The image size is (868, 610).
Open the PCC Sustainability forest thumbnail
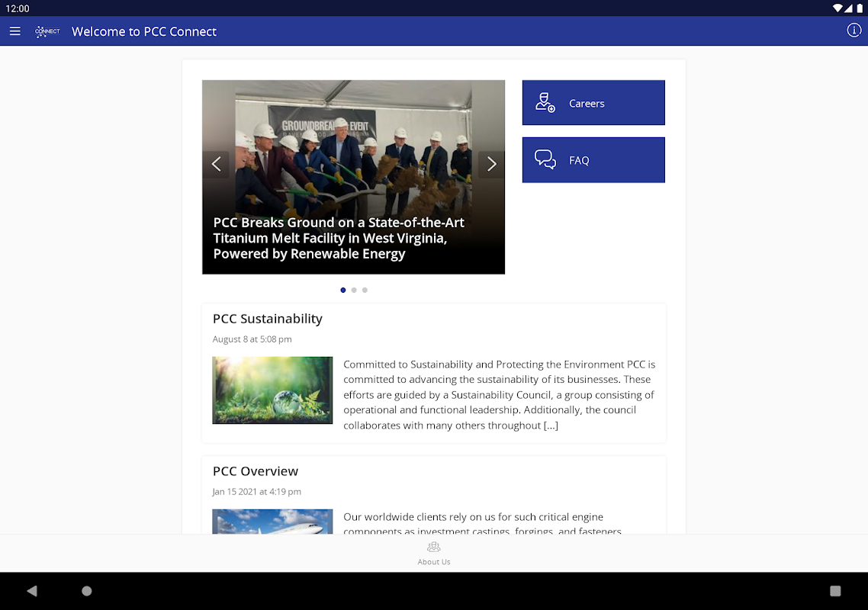click(272, 390)
